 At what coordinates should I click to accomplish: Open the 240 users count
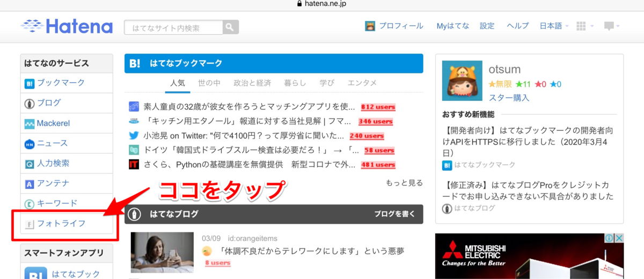tap(367, 136)
